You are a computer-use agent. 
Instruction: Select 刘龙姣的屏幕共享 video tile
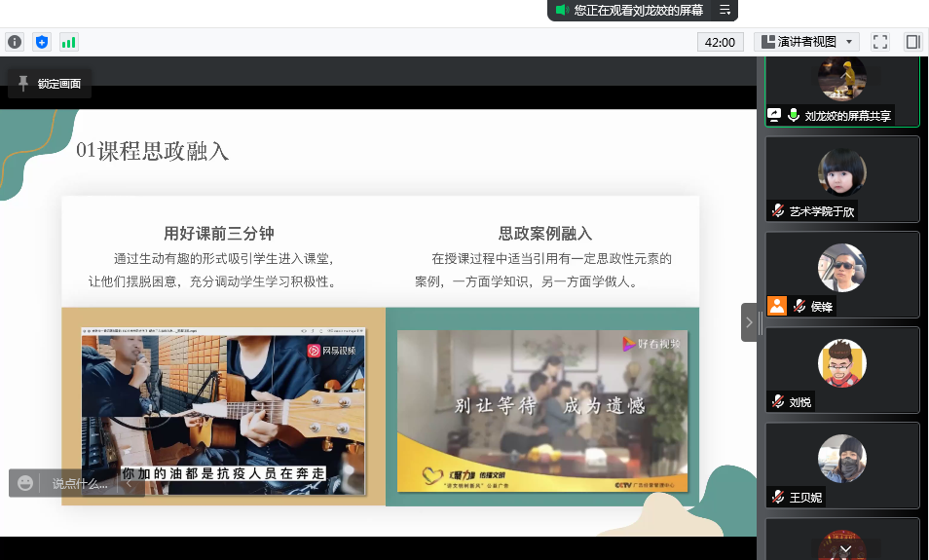842,92
